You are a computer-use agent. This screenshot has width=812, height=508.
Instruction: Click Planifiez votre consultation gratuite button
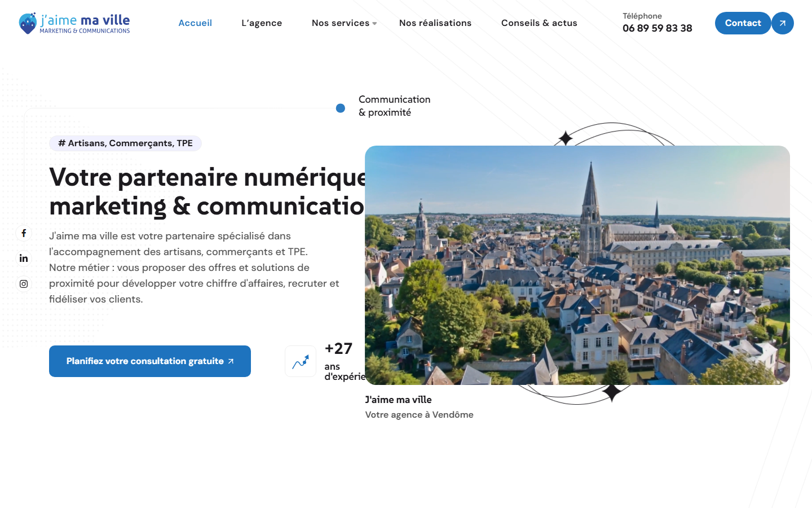coord(150,361)
